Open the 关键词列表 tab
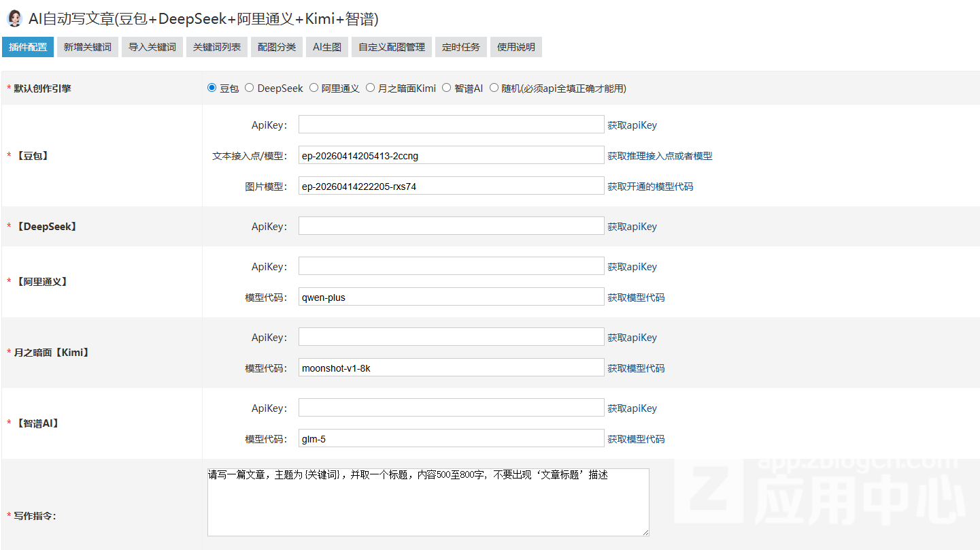This screenshot has height=550, width=980. click(217, 47)
